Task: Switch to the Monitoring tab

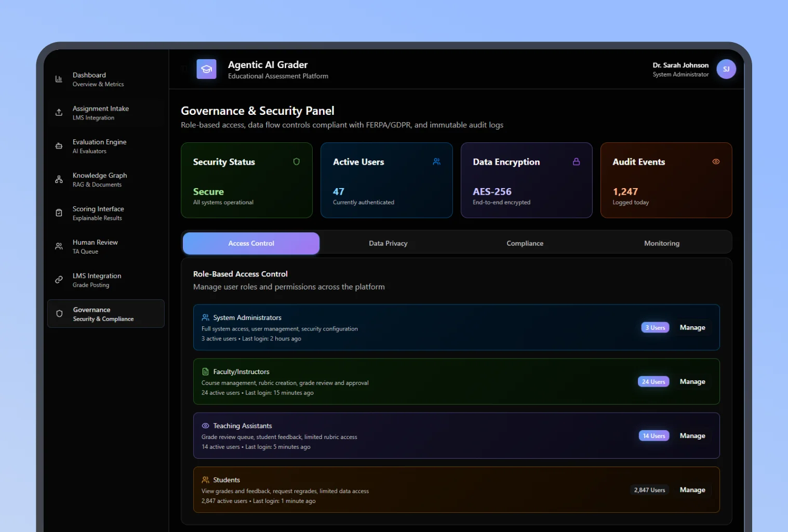Action: pyautogui.click(x=661, y=243)
